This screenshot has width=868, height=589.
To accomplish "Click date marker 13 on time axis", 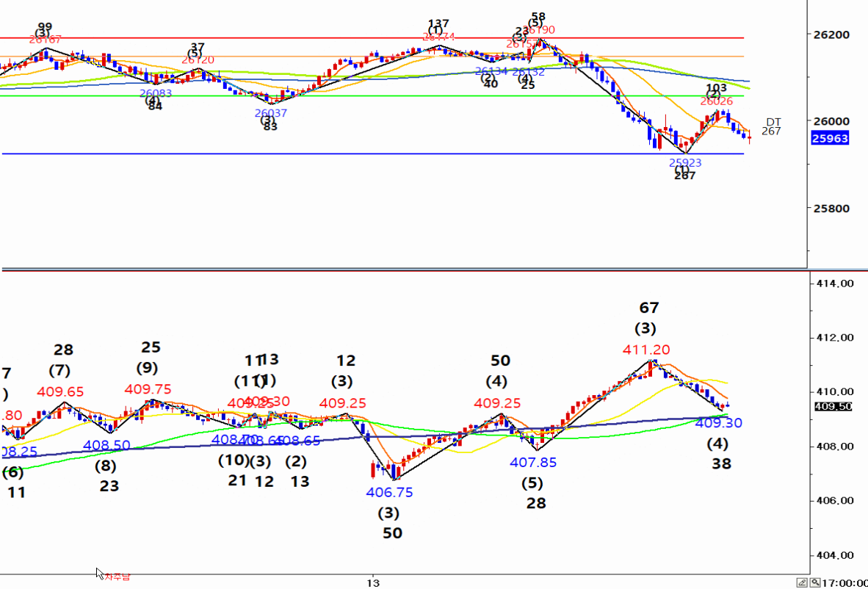I will coord(373,582).
